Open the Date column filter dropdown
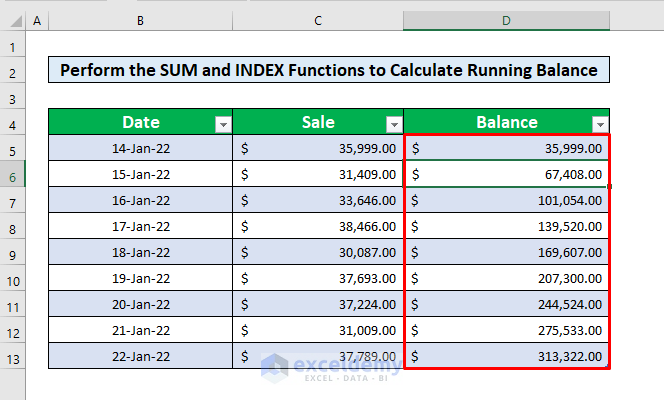This screenshot has height=400, width=664. click(x=223, y=124)
